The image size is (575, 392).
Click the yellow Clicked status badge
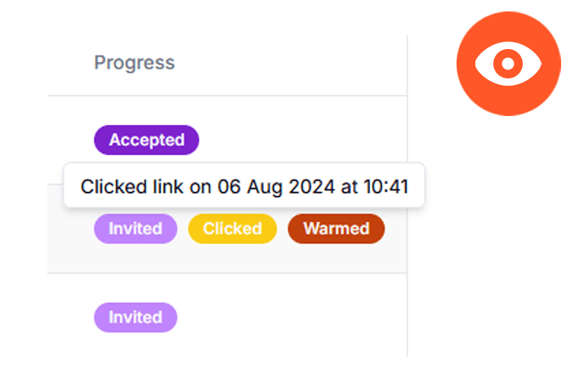point(233,229)
